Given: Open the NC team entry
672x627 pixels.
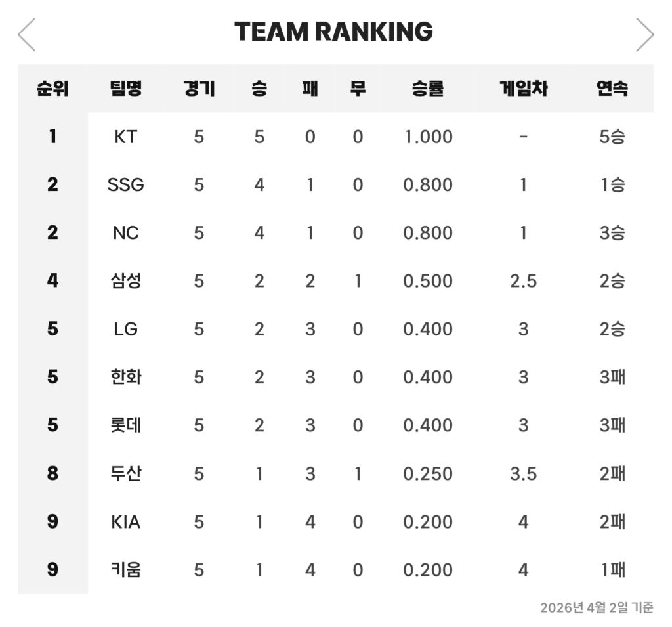Looking at the screenshot, I should [x=126, y=233].
